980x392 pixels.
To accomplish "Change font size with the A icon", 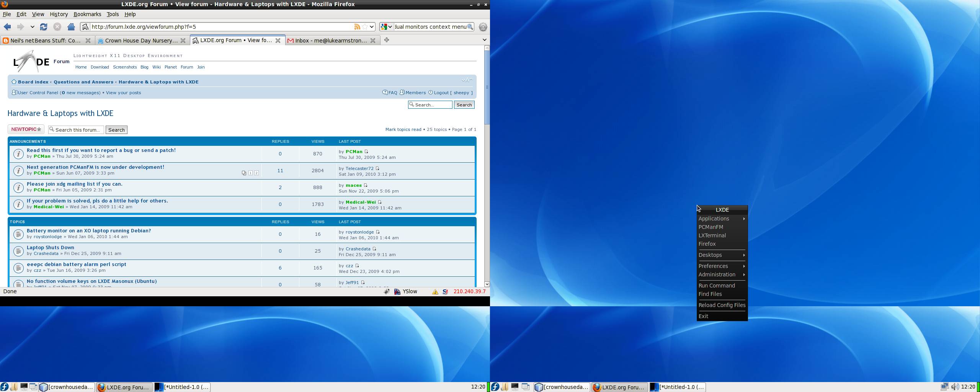I will [467, 80].
